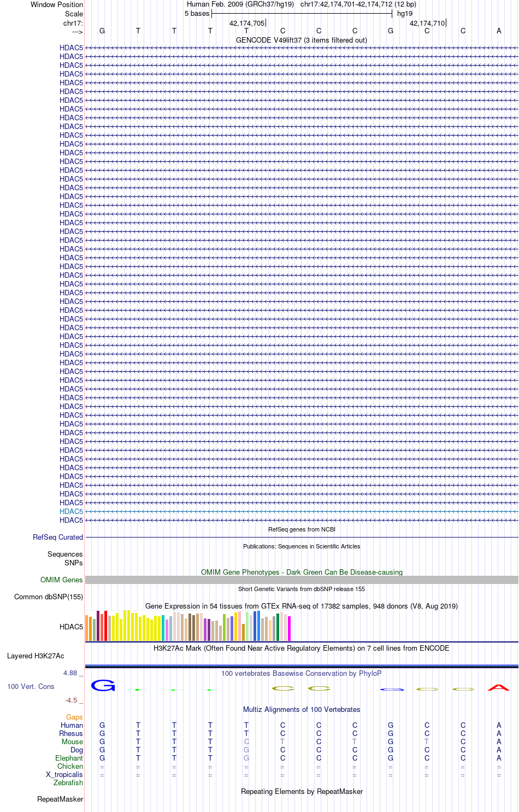519x812 pixels.
Task: Click the HDAC5 label beside the GTEx bar chart
Action: (71, 627)
